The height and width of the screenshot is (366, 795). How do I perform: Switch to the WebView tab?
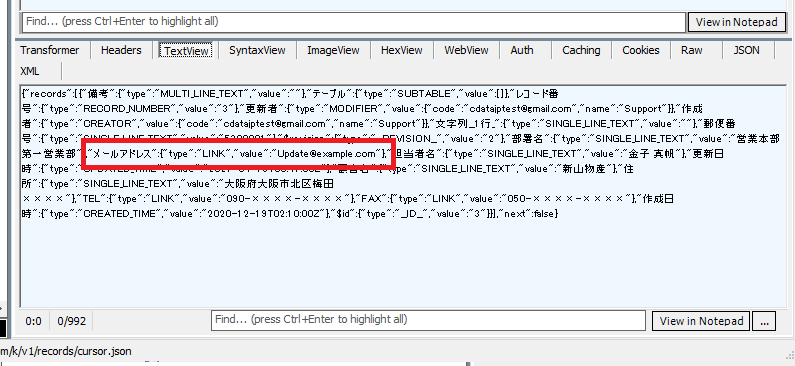(x=466, y=50)
